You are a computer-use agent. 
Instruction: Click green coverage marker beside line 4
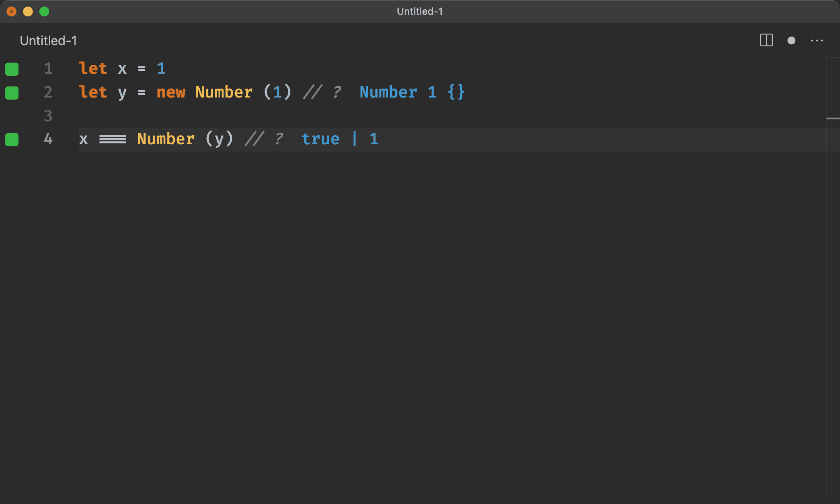(x=12, y=140)
